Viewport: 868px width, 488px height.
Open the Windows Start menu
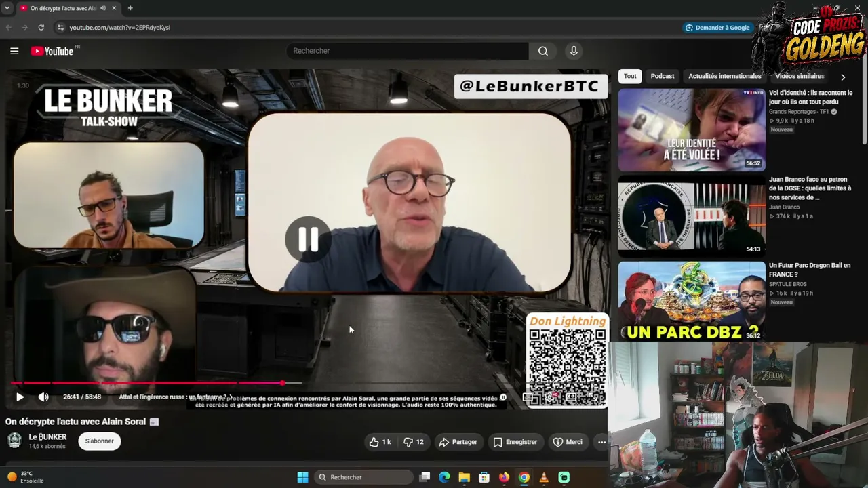click(x=302, y=477)
